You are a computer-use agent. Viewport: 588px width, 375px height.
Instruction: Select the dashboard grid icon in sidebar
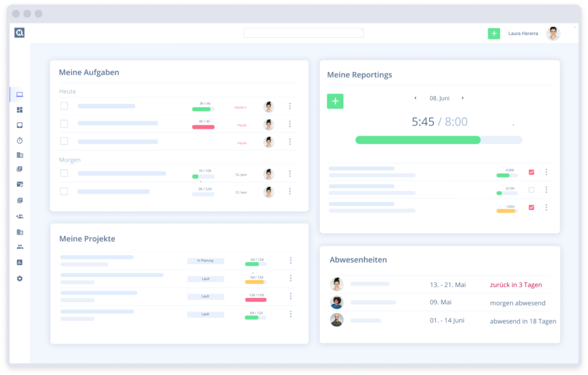[20, 110]
